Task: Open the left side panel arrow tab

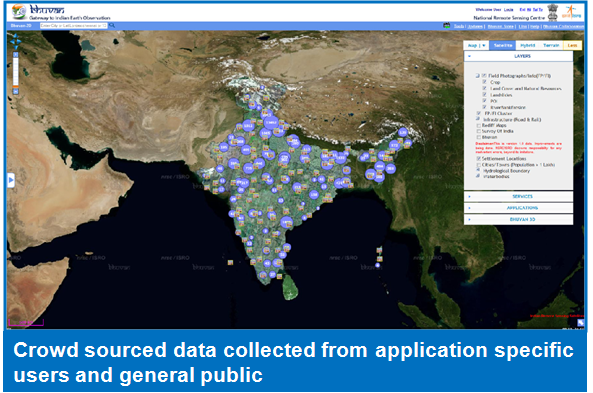Action: pyautogui.click(x=11, y=180)
